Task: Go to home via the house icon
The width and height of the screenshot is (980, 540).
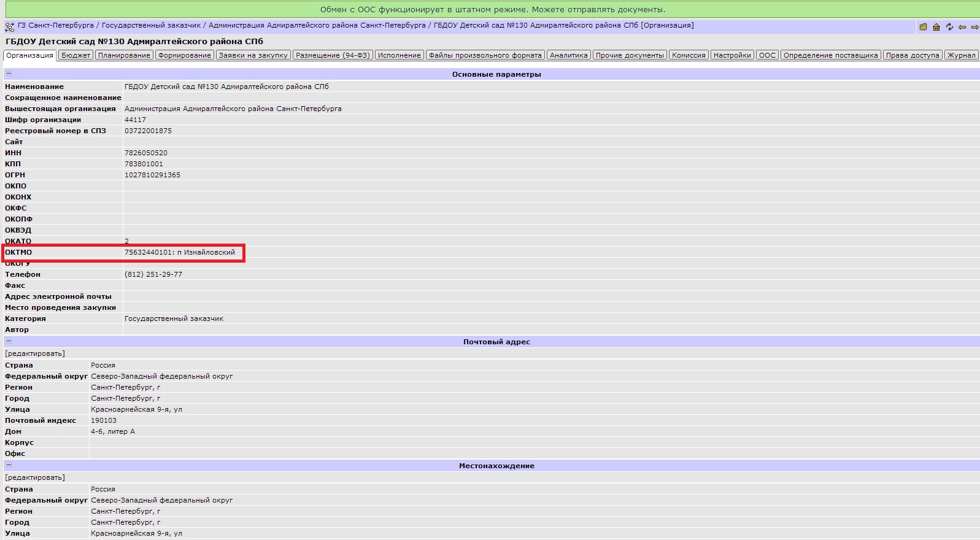Action: (x=936, y=27)
